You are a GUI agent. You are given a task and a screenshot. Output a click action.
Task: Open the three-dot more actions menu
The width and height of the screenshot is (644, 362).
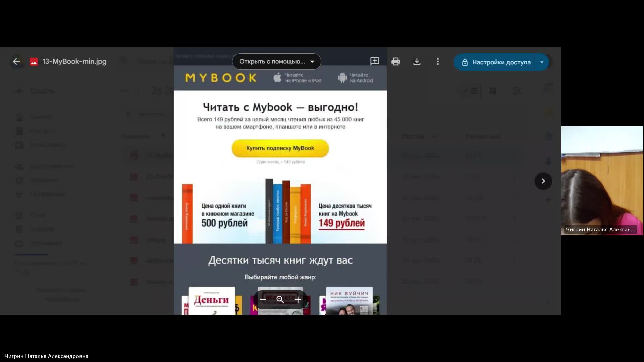438,62
